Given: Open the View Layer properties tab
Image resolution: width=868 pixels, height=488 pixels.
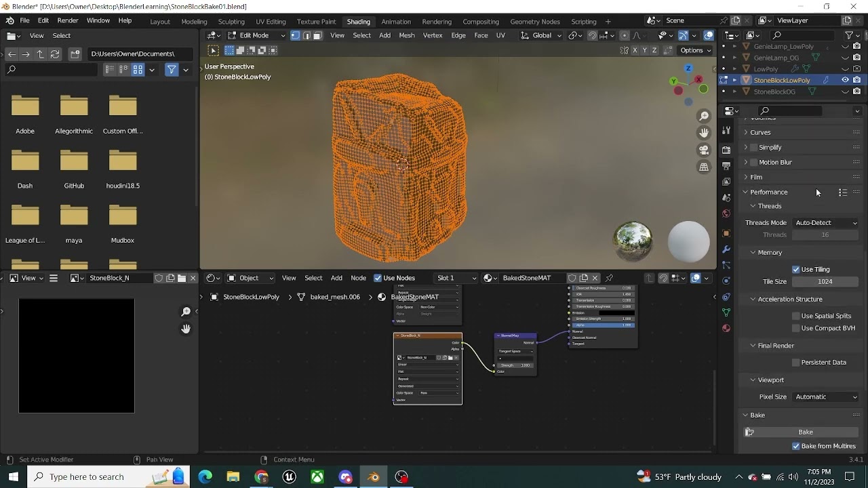Looking at the screenshot, I should tap(726, 182).
